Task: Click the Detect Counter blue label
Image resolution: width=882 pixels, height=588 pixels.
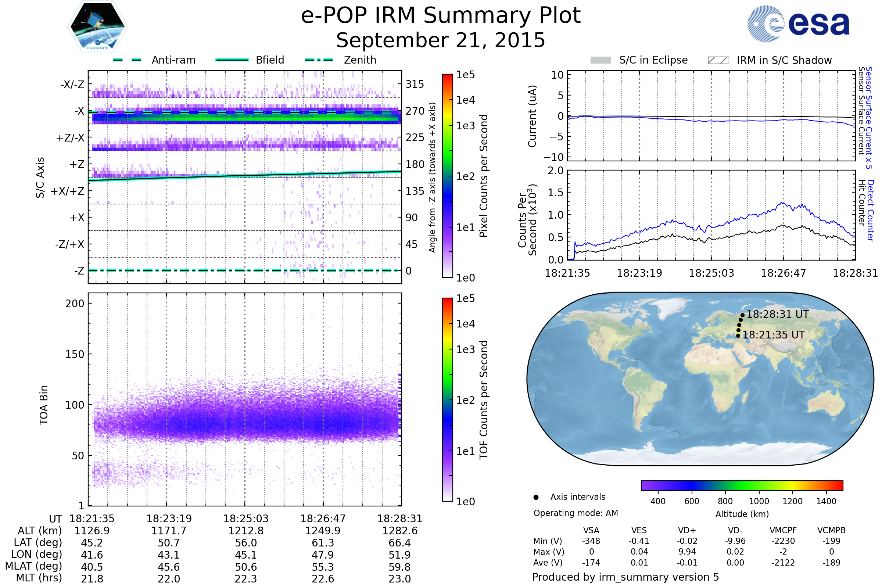Action: point(870,211)
